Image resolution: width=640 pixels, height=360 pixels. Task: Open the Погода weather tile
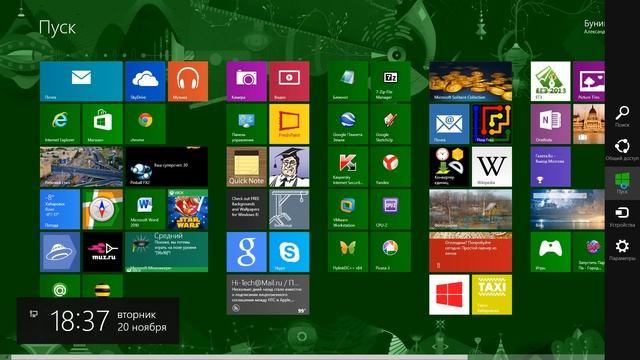click(60, 209)
